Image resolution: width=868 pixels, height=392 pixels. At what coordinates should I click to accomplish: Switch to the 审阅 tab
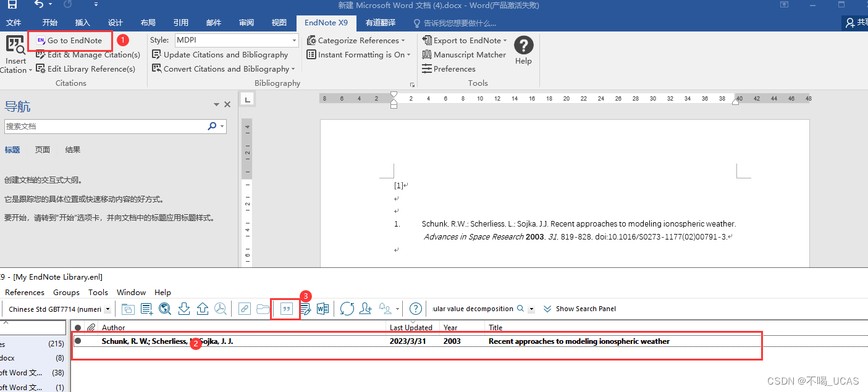pyautogui.click(x=246, y=23)
